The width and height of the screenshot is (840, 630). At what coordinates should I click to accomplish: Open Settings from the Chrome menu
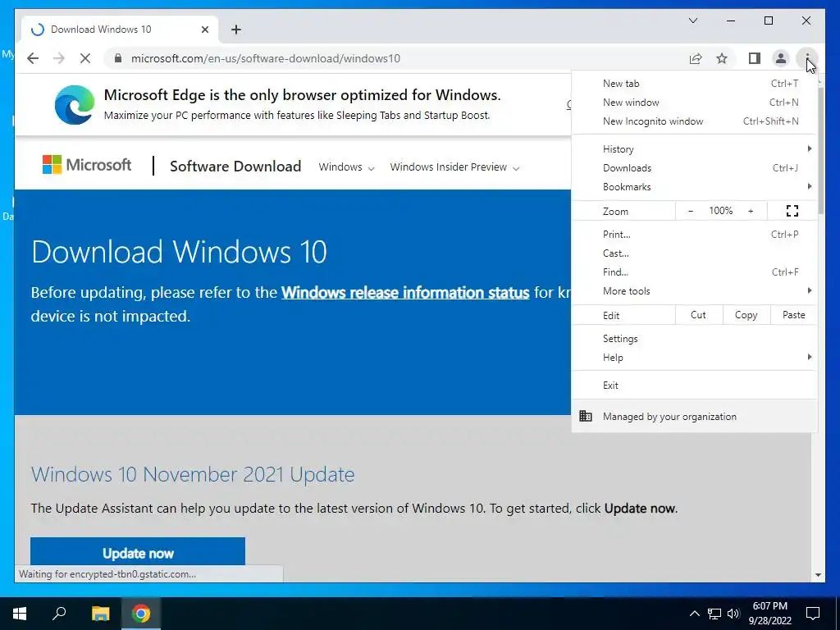click(694, 339)
